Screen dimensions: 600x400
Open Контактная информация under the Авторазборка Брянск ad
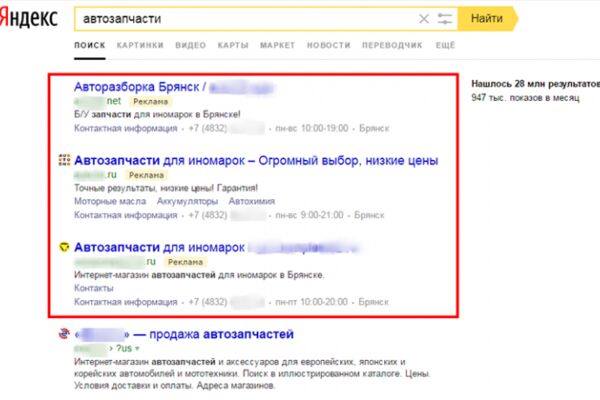pyautogui.click(x=126, y=128)
